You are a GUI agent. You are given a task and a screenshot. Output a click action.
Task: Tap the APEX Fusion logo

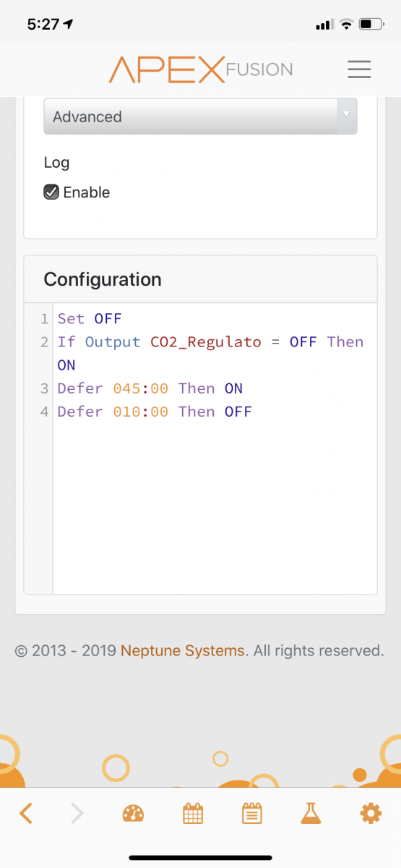(x=201, y=69)
